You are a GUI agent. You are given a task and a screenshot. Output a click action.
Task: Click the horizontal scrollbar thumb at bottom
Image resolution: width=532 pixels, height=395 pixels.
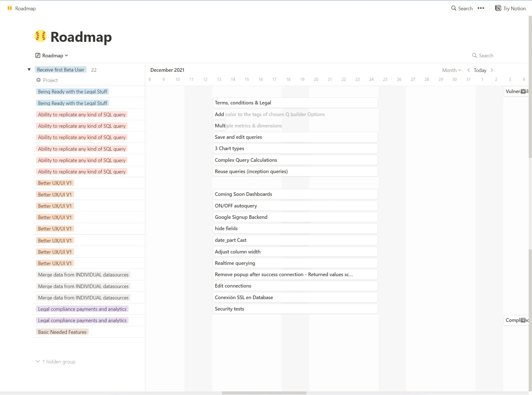[264, 393]
